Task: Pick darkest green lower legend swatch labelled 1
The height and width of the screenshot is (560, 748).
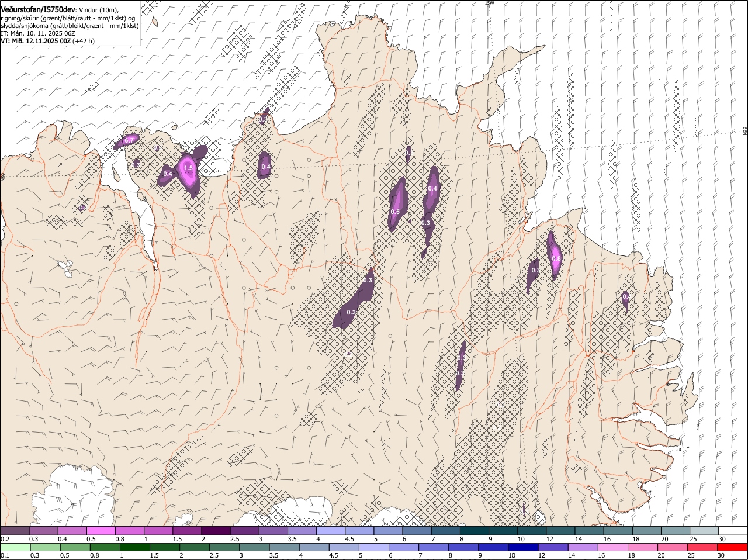Action: click(135, 547)
